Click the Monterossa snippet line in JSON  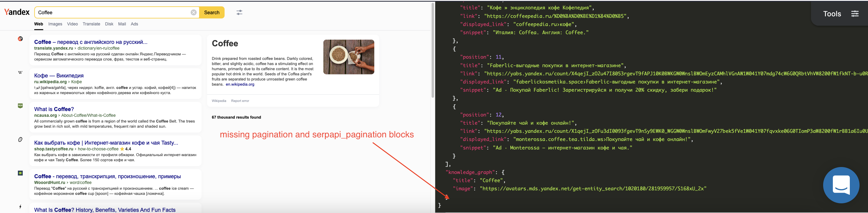pyautogui.click(x=546, y=148)
